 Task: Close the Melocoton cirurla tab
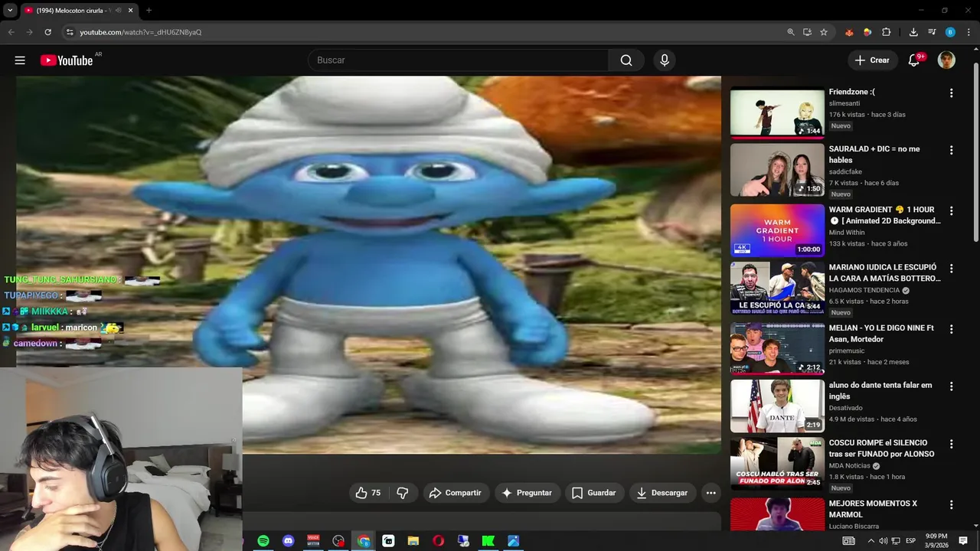point(130,11)
